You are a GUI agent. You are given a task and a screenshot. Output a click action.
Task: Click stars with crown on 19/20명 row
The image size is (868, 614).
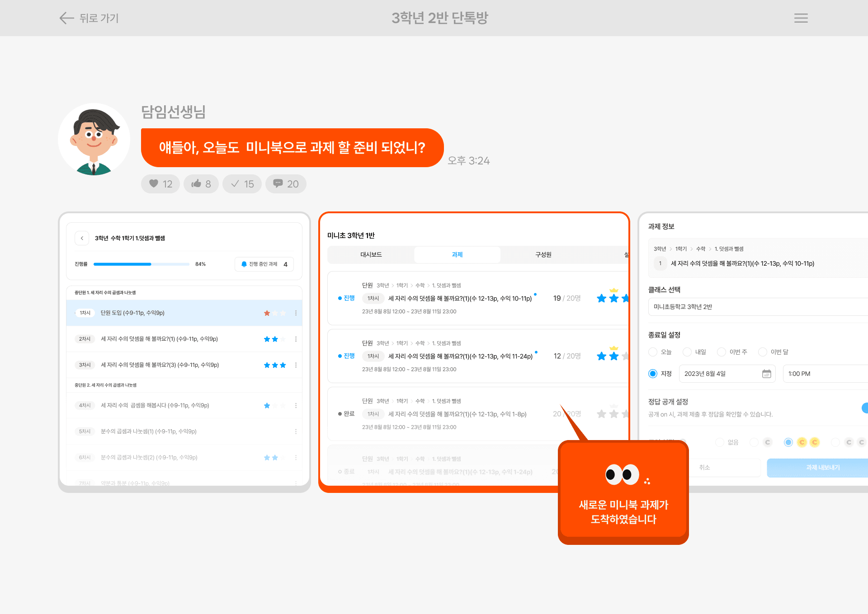(x=613, y=297)
